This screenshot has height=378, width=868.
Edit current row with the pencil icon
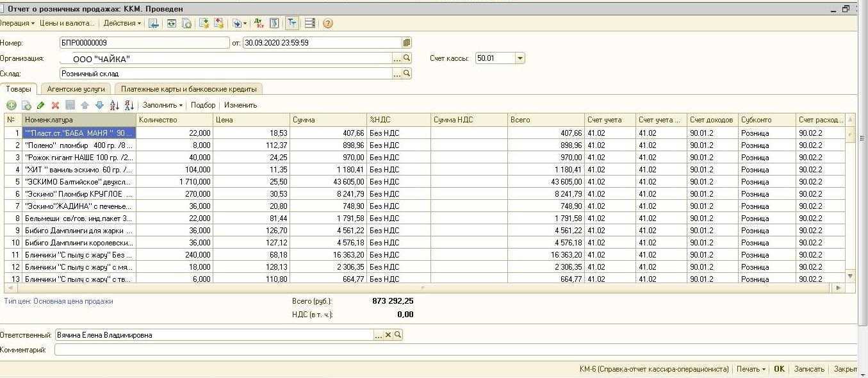[40, 105]
